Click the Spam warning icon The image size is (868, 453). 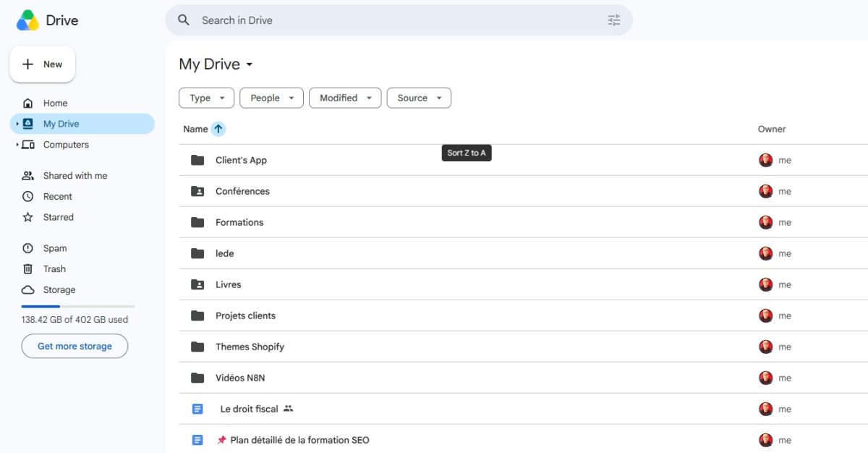tap(28, 248)
